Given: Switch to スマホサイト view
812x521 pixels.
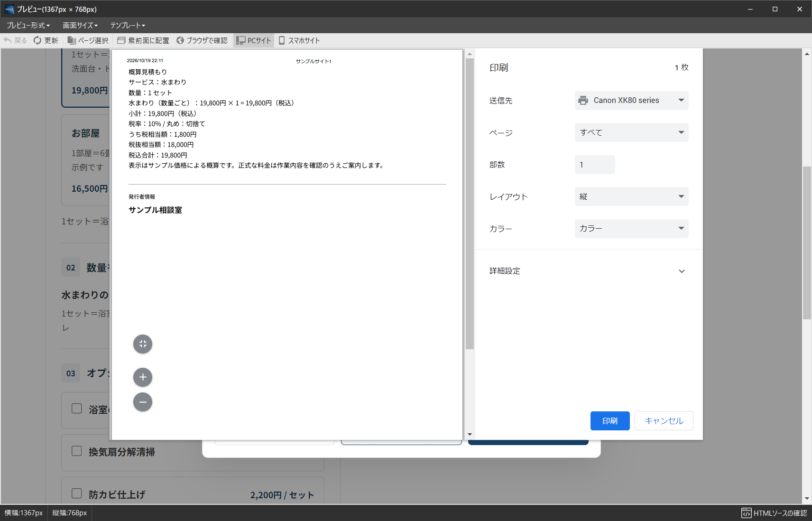Looking at the screenshot, I should click(x=299, y=40).
